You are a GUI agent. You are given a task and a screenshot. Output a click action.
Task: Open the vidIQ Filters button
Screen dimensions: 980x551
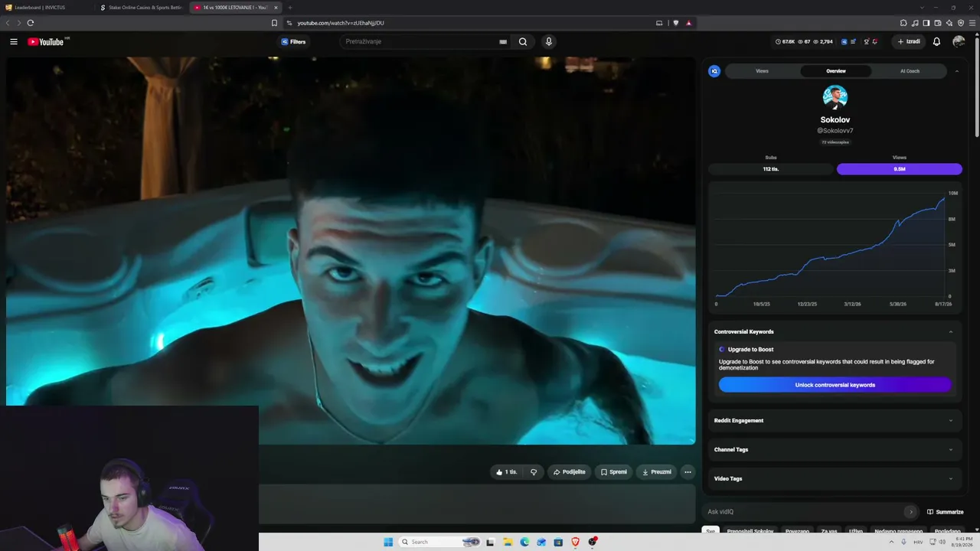293,41
